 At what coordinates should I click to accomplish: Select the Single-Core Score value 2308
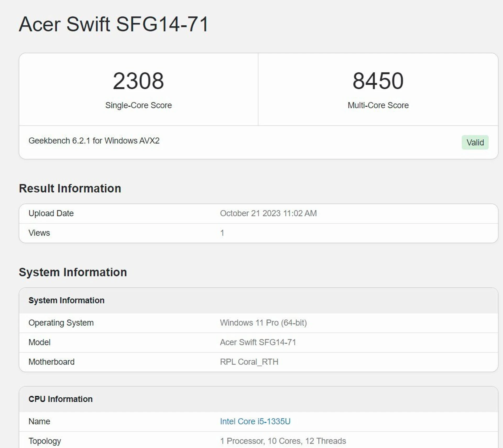click(138, 81)
